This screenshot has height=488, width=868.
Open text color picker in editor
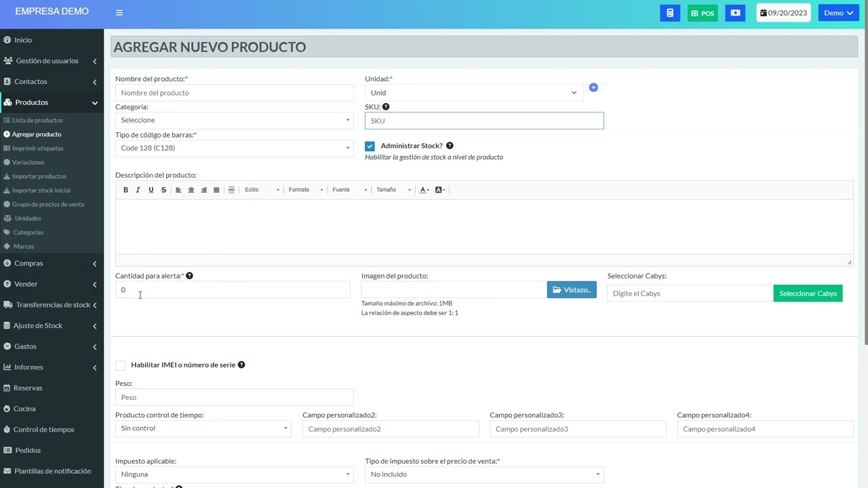[425, 190]
